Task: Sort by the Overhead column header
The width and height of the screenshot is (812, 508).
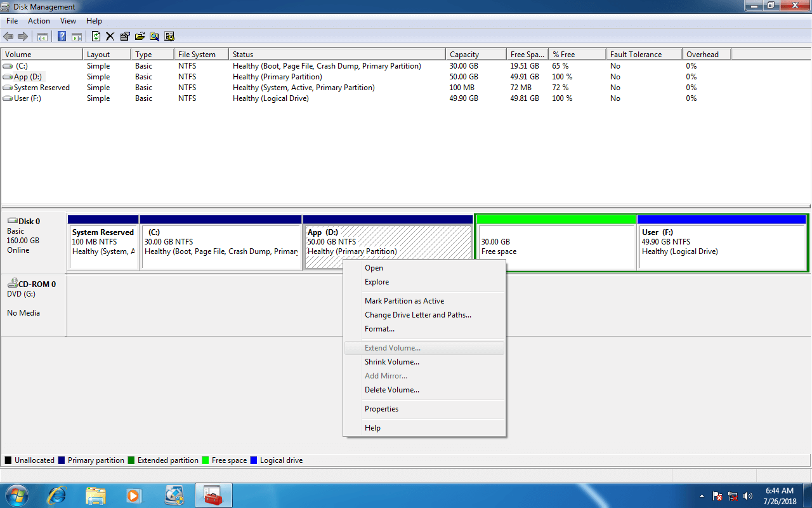Action: click(x=706, y=55)
